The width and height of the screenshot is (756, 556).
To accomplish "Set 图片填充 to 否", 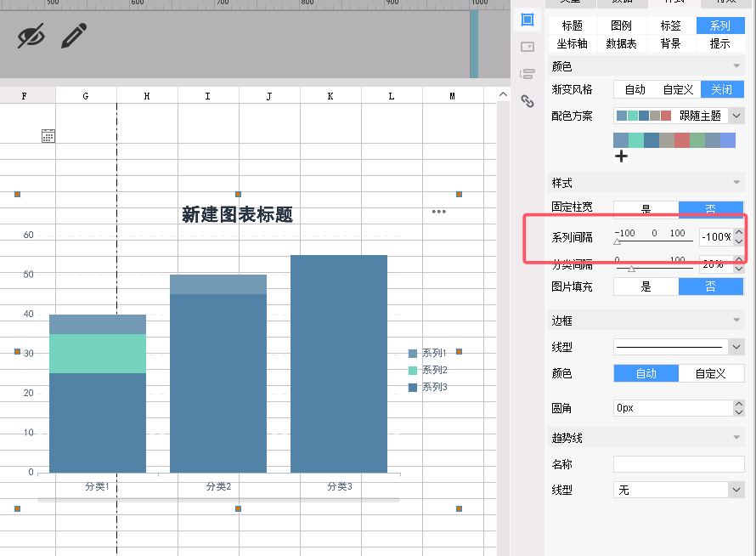I will (711, 287).
